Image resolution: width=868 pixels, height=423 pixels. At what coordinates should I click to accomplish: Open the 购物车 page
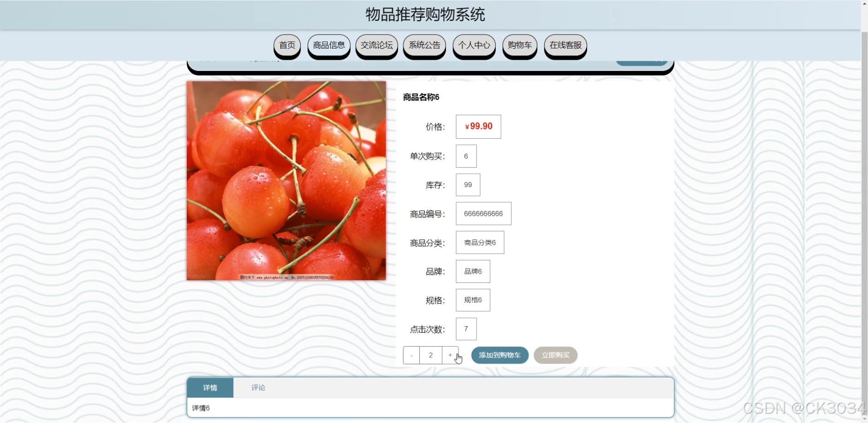click(x=520, y=46)
